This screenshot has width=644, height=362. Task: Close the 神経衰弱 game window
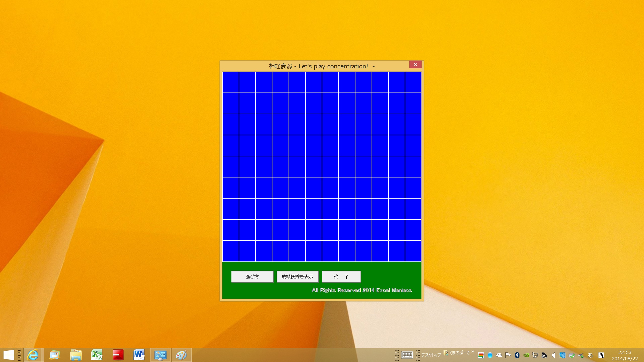pyautogui.click(x=415, y=65)
